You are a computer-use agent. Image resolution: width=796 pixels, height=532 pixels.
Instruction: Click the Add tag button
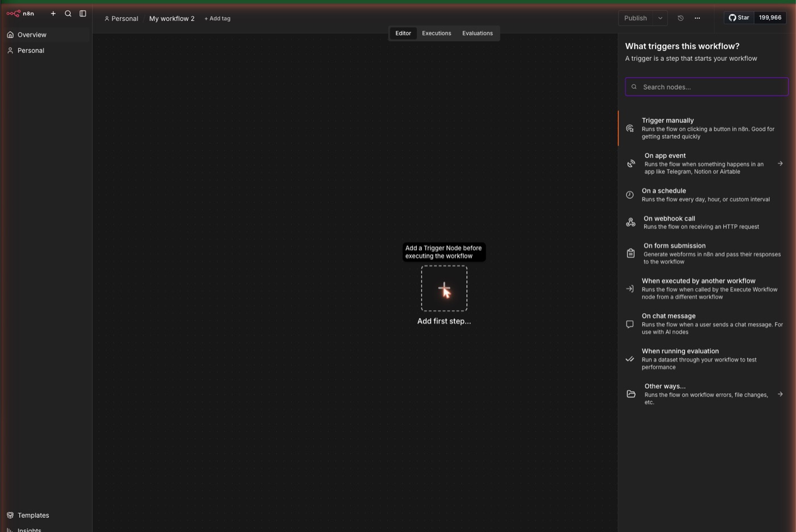click(217, 19)
